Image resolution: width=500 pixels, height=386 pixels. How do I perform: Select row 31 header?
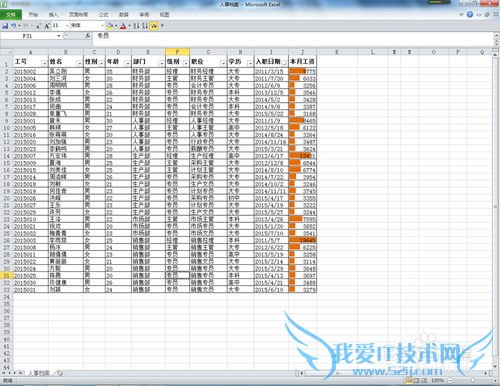[x=6, y=275]
